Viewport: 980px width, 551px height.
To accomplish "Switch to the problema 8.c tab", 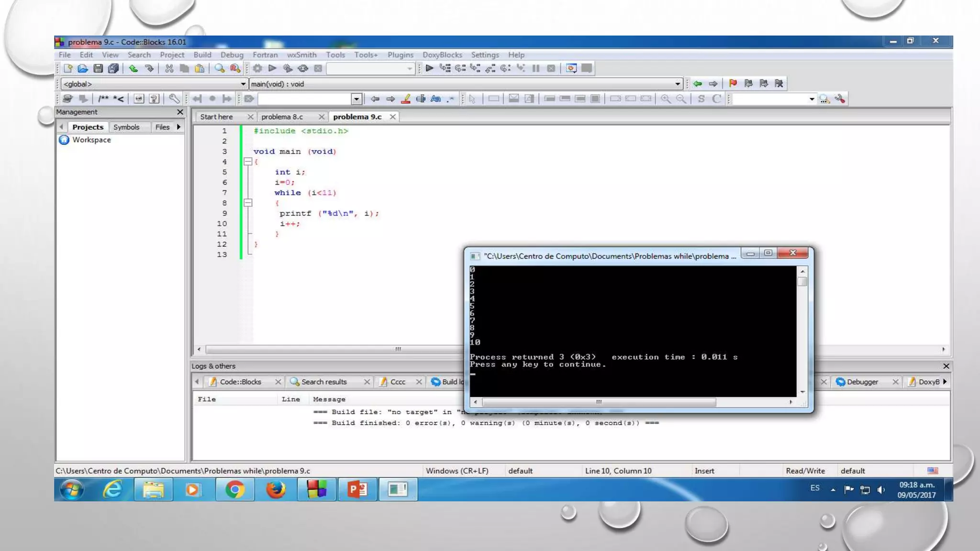I will pos(282,117).
